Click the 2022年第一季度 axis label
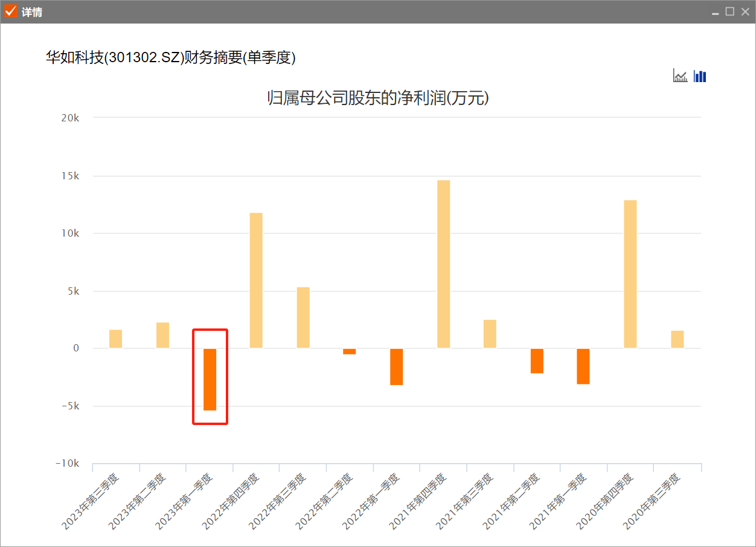This screenshot has width=756, height=547. (371, 502)
